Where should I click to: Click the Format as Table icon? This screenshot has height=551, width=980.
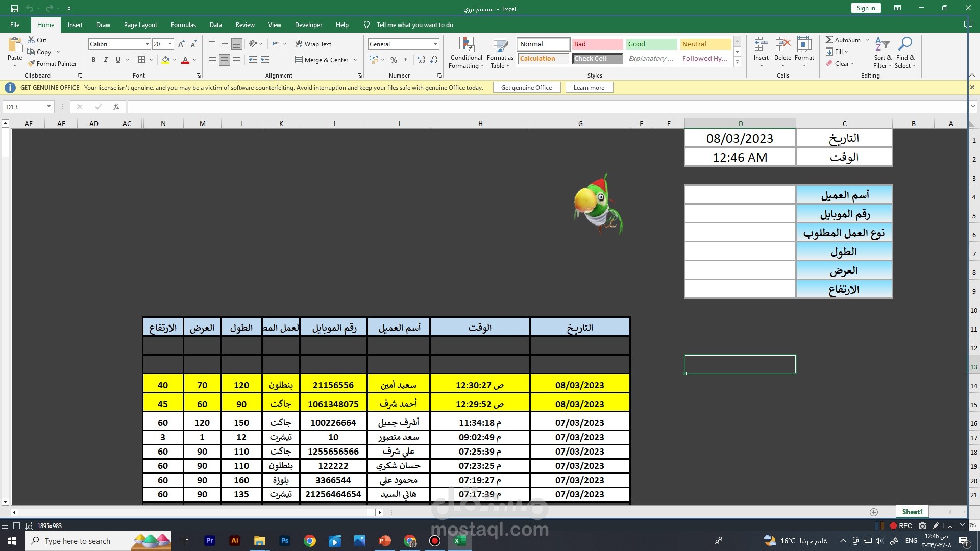(500, 45)
